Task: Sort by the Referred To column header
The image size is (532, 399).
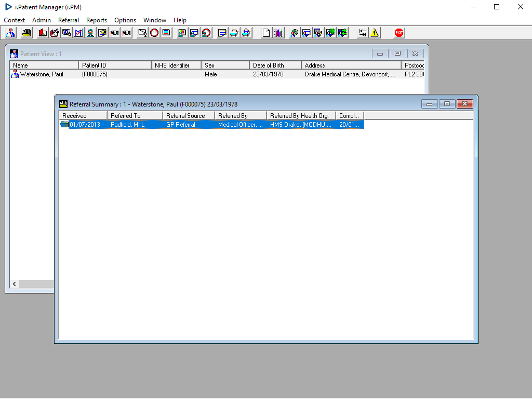Action: pos(135,116)
